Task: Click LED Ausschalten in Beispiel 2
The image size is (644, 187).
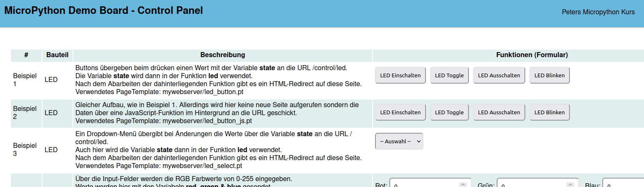Action: pos(499,113)
